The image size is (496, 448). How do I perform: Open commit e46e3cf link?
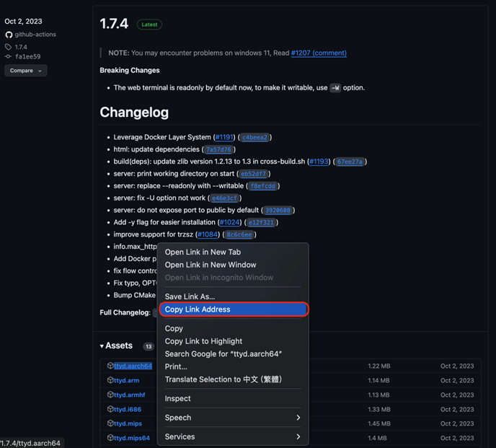click(225, 198)
